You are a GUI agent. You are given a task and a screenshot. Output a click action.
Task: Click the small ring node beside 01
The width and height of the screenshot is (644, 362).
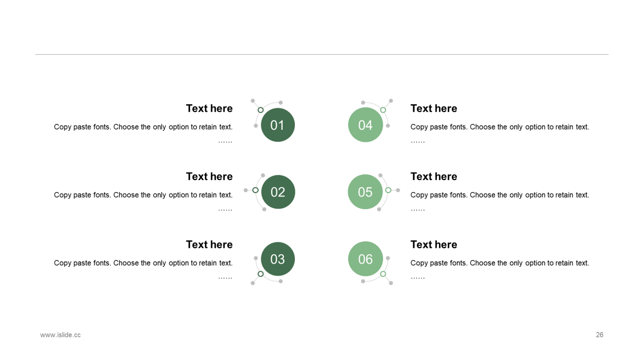tap(261, 110)
